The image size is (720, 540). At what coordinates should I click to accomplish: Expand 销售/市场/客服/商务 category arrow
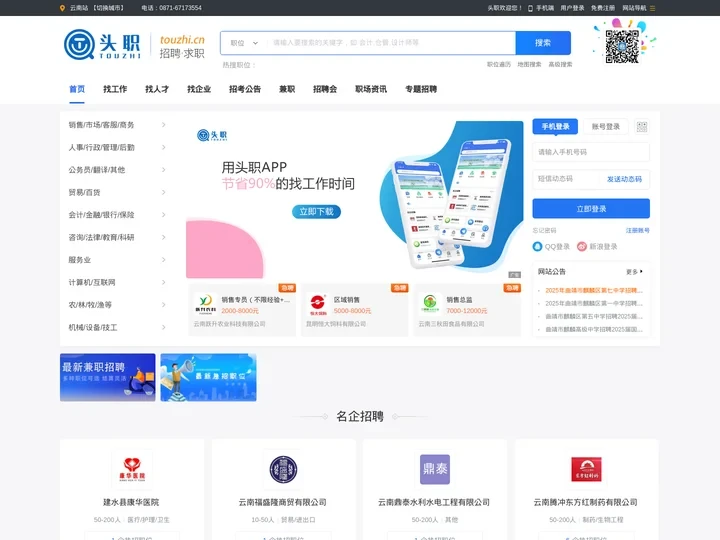(163, 125)
